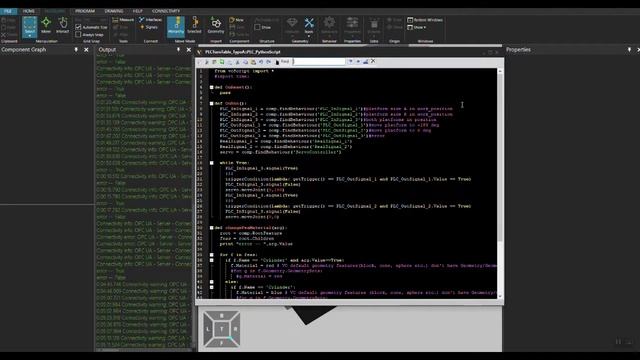Screen dimensions: 640x360
Task: Collapse the 'for f in feas' block
Action: [x=211, y=255]
